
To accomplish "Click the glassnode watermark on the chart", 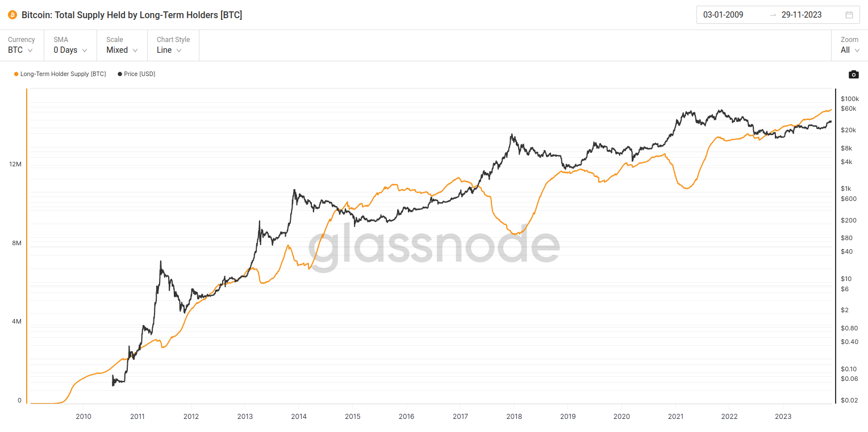I will pos(433,246).
